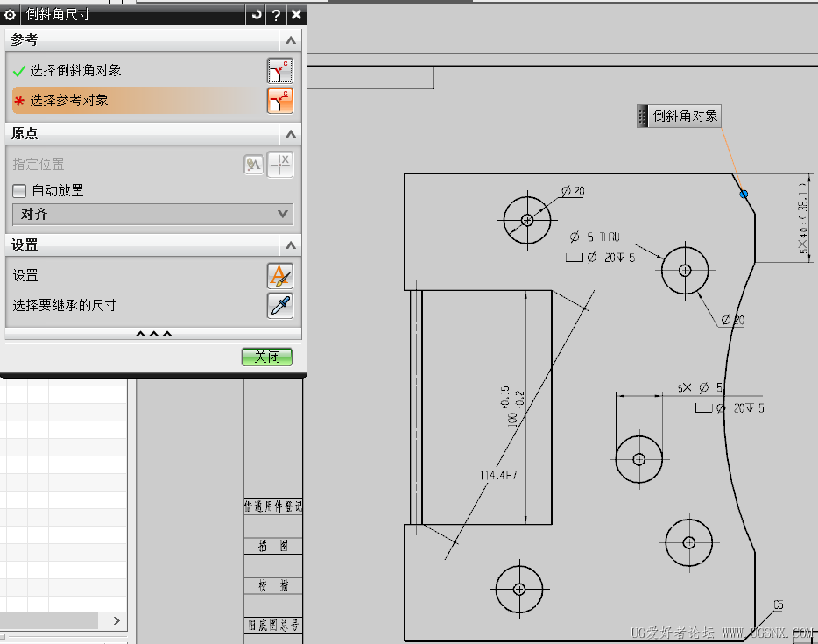Screen dimensions: 818x644
Task: Click the specify position crosshair icon
Action: point(280,165)
